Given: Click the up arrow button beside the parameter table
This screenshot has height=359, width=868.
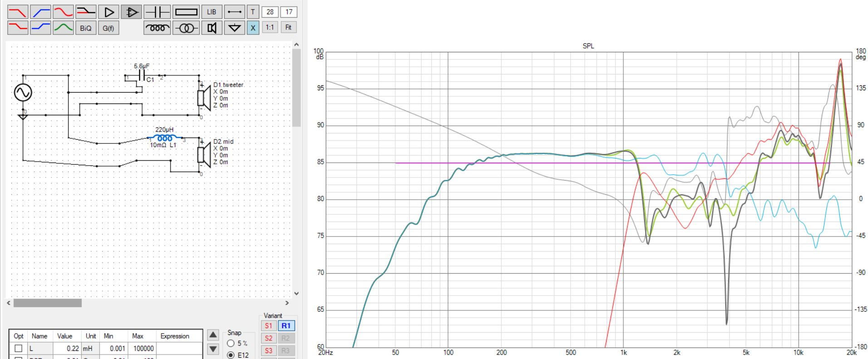Looking at the screenshot, I should (x=213, y=335).
